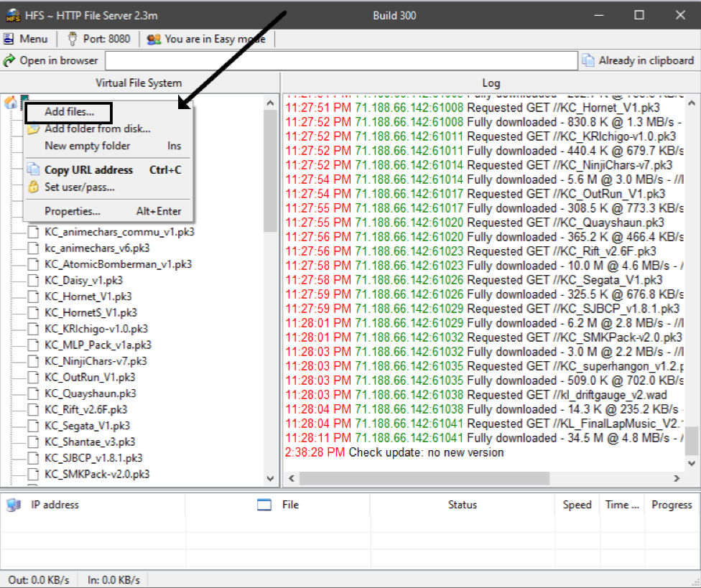Select KC_Shantae_v3.pk3 file
701x588 pixels.
pos(90,442)
